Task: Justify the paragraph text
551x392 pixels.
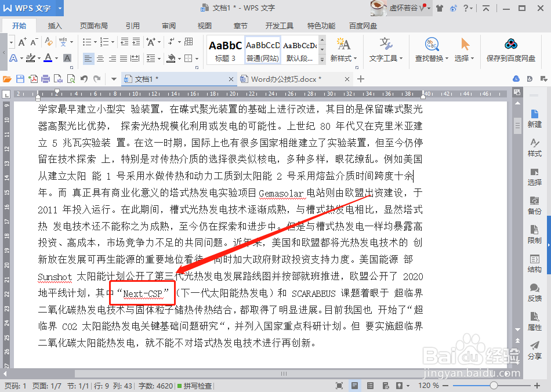Action: (124, 59)
